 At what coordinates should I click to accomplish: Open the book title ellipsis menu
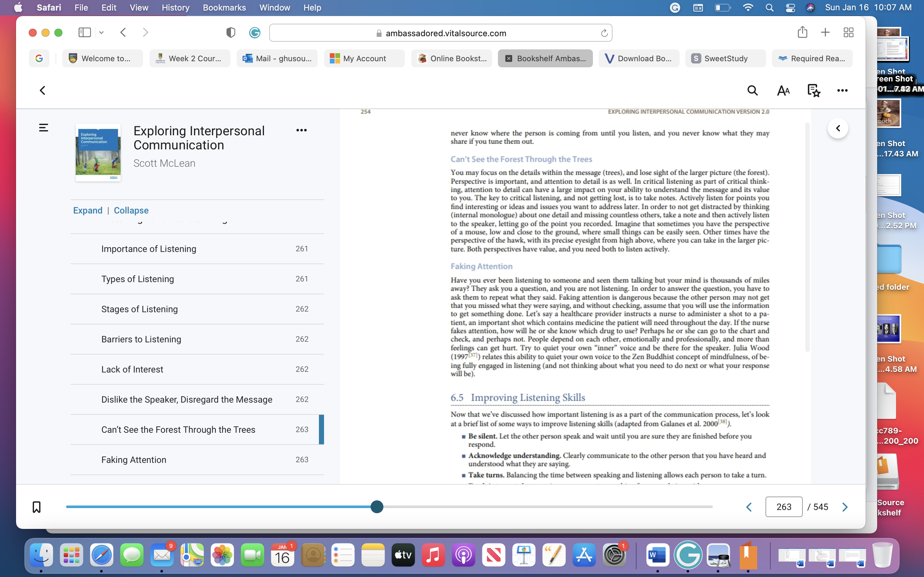301,130
